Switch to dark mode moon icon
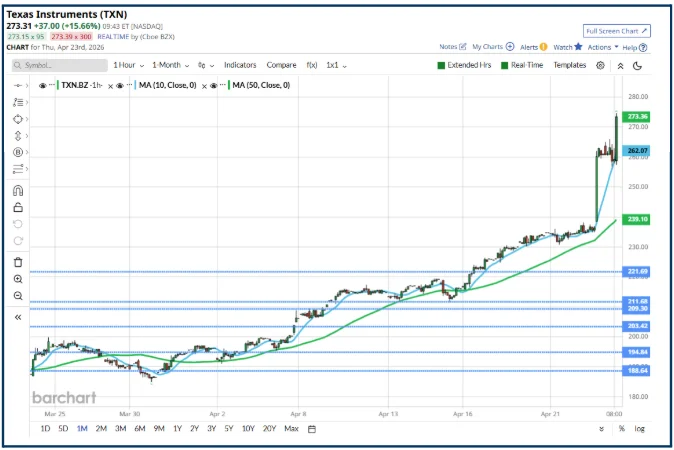Image resolution: width=674 pixels, height=450 pixels. coord(637,66)
